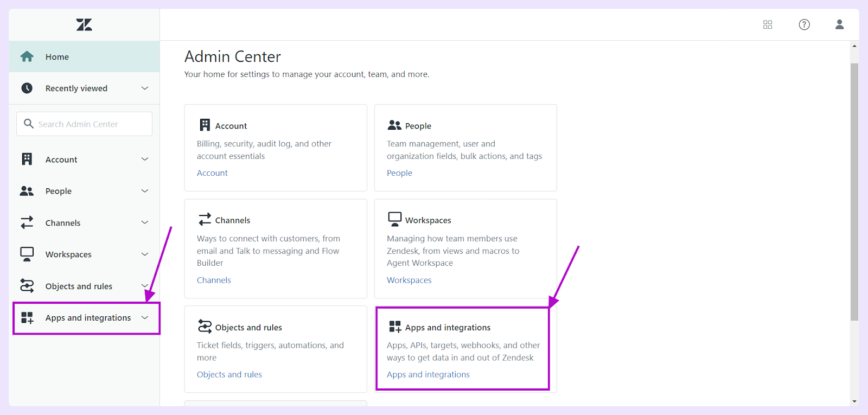
Task: Click the Workspaces card monitor icon
Action: (395, 219)
